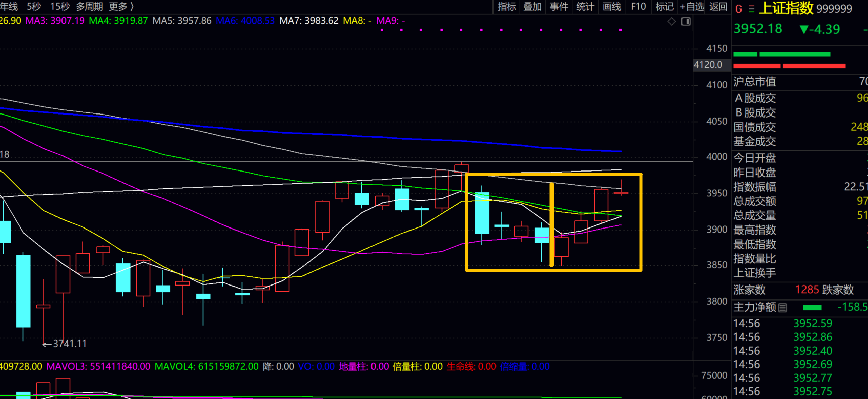
Task: Open the 叠加 overlay menu
Action: (x=532, y=6)
